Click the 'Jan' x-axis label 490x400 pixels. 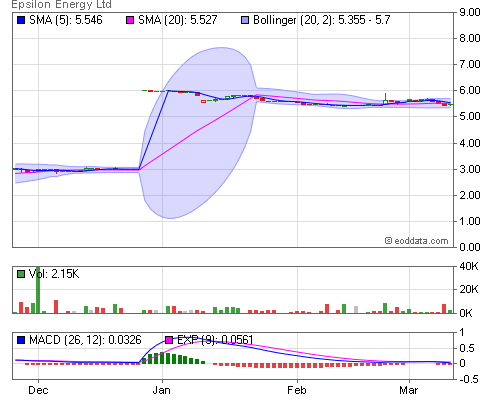pos(162,390)
